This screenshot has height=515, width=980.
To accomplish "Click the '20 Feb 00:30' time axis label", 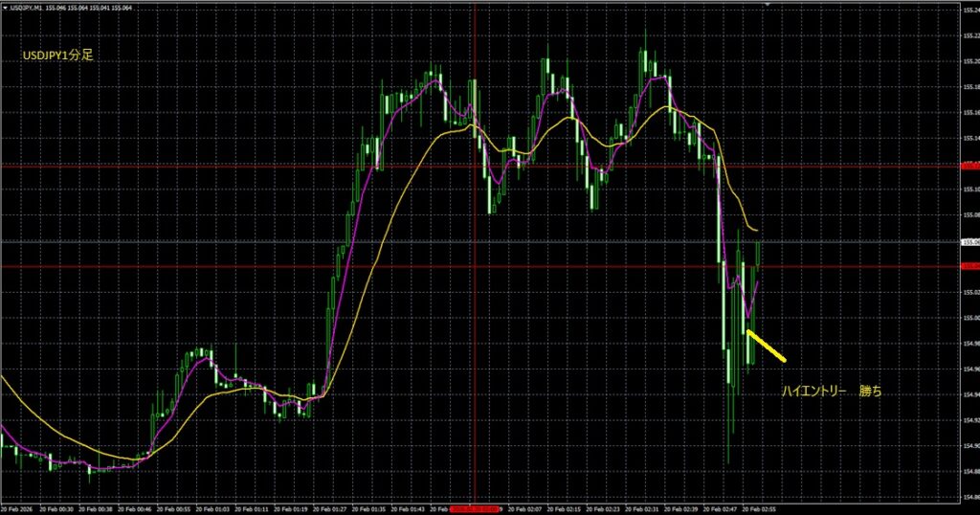I will click(x=56, y=509).
